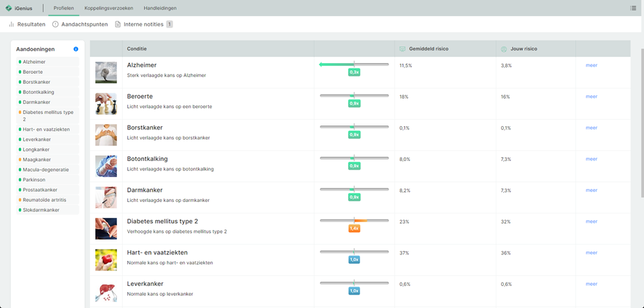Click the Alzheimer 0,3x risk slider bar
The image size is (644, 308).
click(x=354, y=64)
